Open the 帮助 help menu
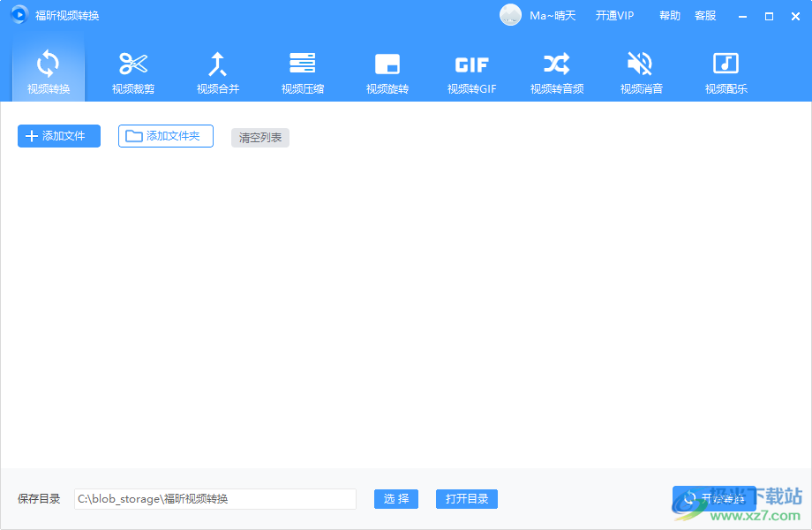The width and height of the screenshot is (812, 530). point(670,16)
